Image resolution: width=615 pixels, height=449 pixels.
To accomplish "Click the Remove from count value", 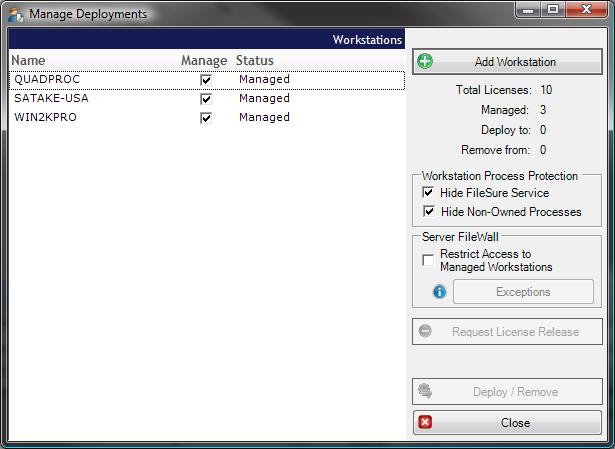I will point(543,150).
